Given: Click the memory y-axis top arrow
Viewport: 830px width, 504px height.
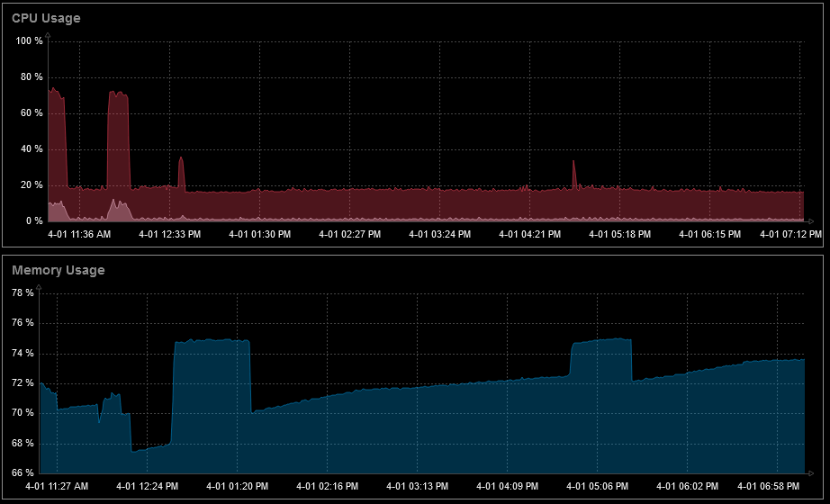Looking at the screenshot, I should [x=39, y=287].
